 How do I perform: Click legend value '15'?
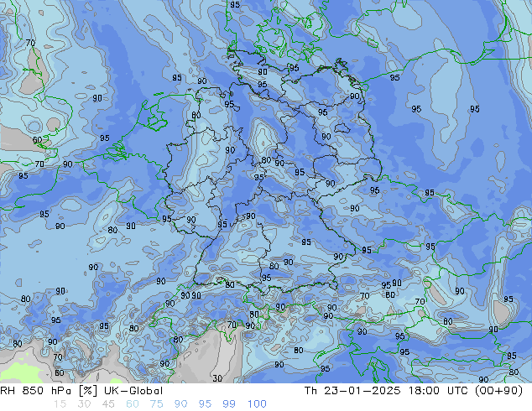[60, 404]
